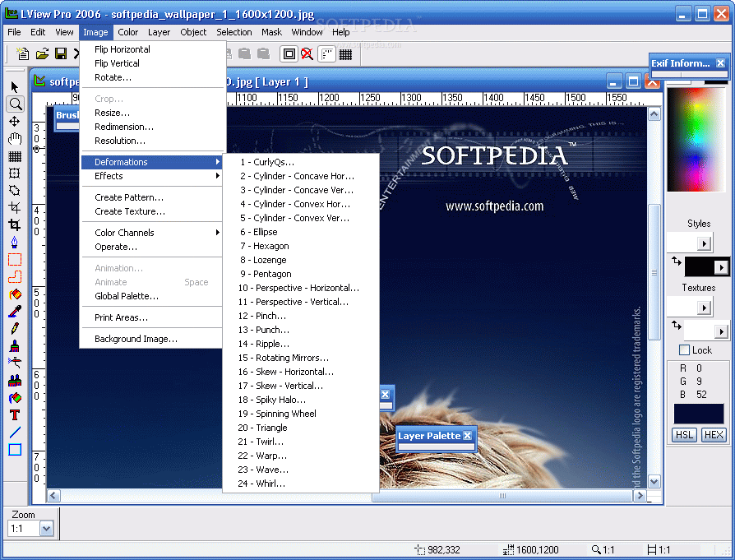Viewport: 735px width, 560px height.
Task: Click the red-crossed magnifier toolbar icon
Action: pyautogui.click(x=307, y=54)
